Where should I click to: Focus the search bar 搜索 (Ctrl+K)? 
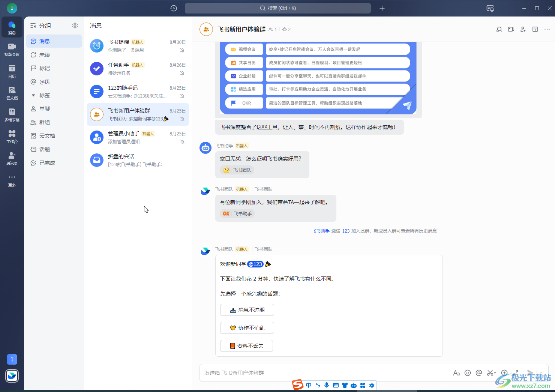278,8
